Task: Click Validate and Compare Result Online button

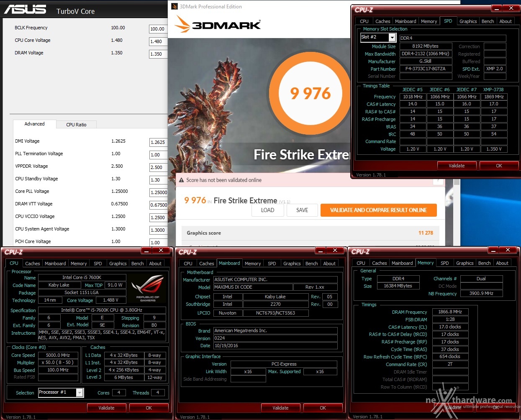Action: point(379,210)
